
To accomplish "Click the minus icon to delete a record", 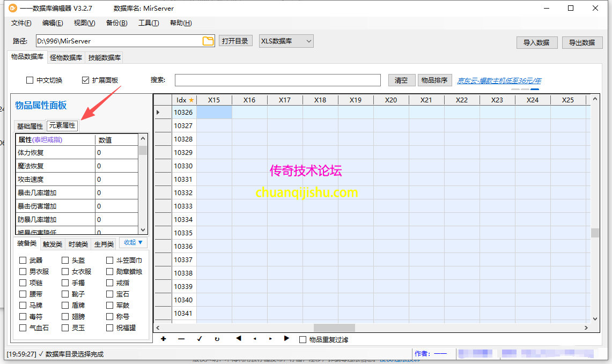I will pos(181,339).
